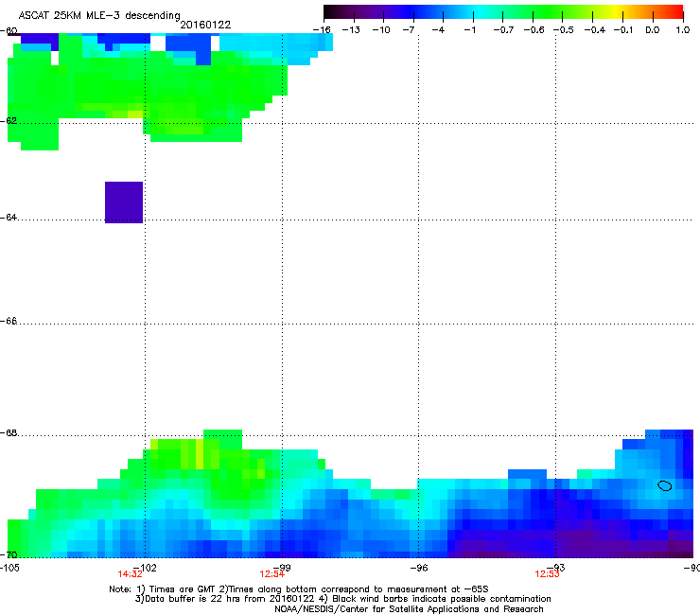
Task: Click the color bar label -10
Action: [381, 30]
